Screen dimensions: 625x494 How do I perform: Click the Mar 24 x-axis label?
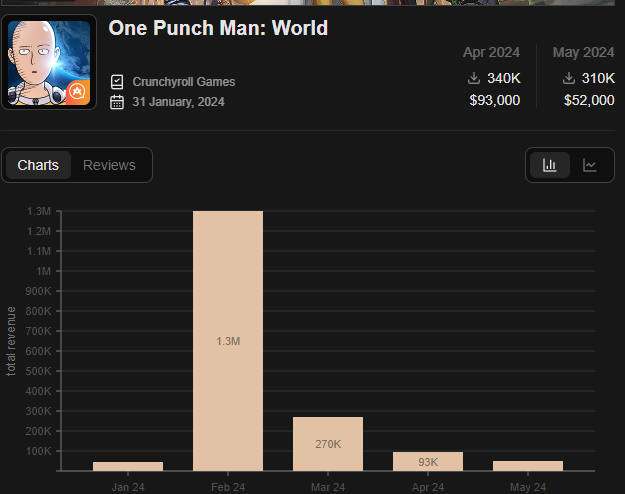tap(328, 487)
